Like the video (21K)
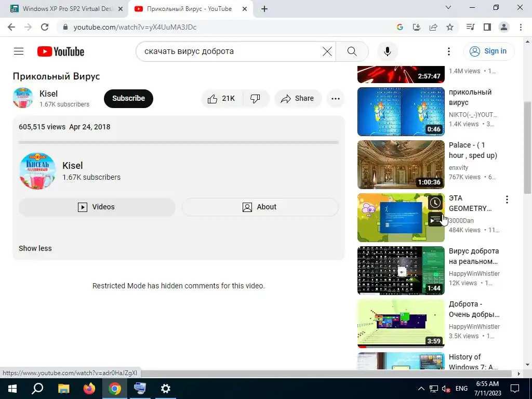The width and height of the screenshot is (532, 399). [221, 98]
